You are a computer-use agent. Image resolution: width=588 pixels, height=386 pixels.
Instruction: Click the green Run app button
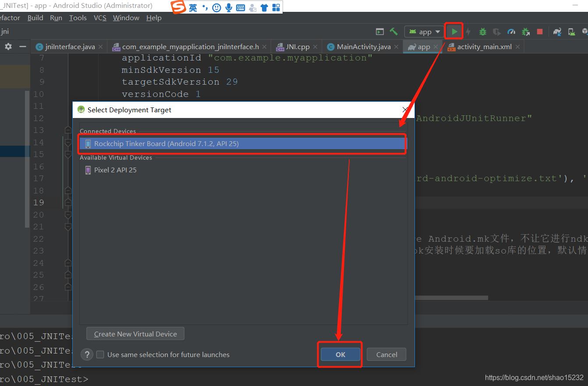(x=454, y=32)
